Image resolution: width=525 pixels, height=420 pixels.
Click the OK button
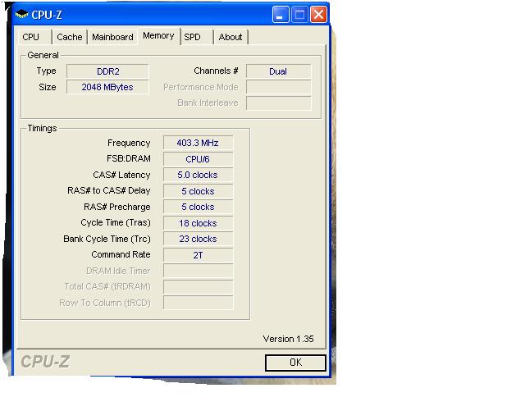click(295, 363)
